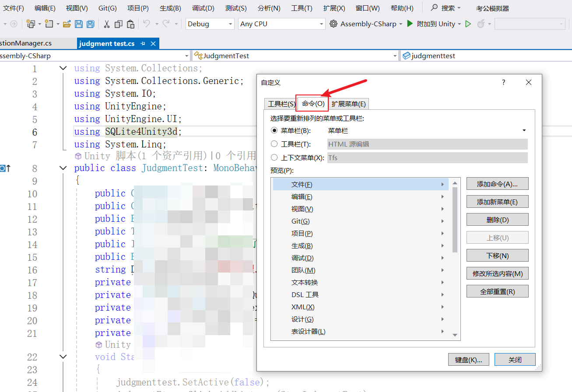Save the current file using the disk icon
This screenshot has width=572, height=392.
click(x=79, y=24)
